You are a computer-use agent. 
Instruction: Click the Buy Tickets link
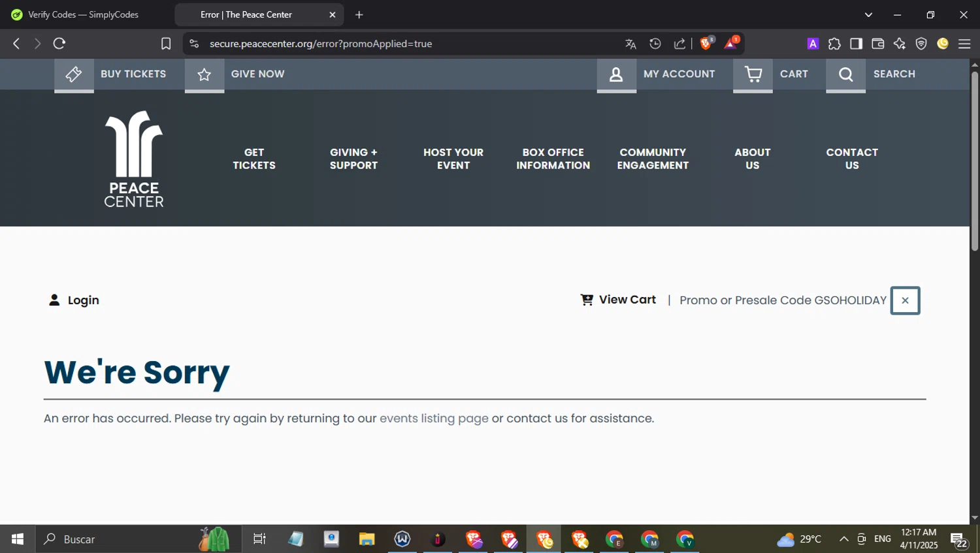click(133, 74)
